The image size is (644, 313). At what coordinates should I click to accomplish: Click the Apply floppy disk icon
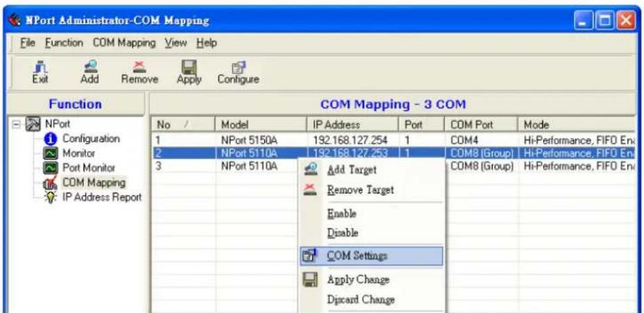pos(189,66)
